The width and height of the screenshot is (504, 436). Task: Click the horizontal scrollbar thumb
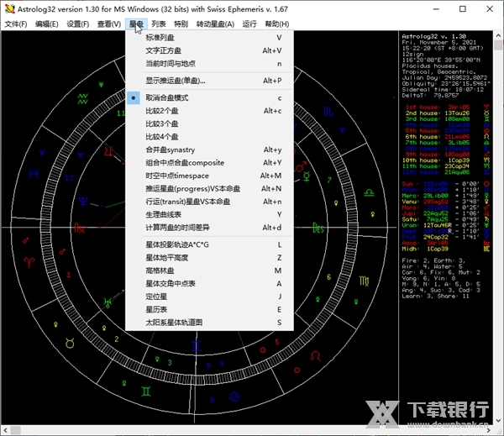(16, 430)
